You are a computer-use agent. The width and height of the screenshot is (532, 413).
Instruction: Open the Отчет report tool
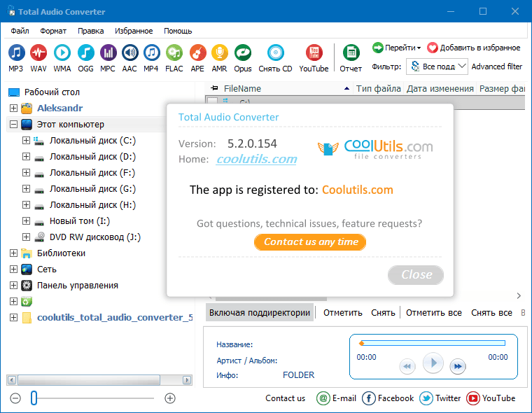(x=351, y=53)
